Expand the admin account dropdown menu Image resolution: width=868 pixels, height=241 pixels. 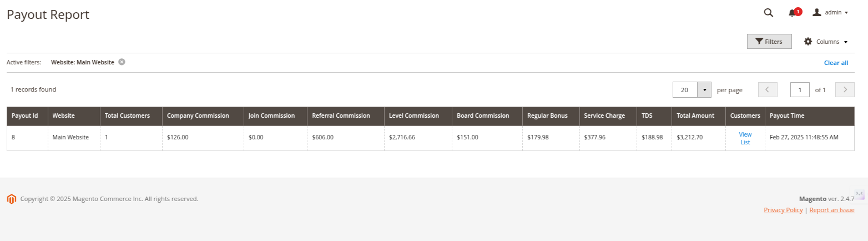[846, 13]
